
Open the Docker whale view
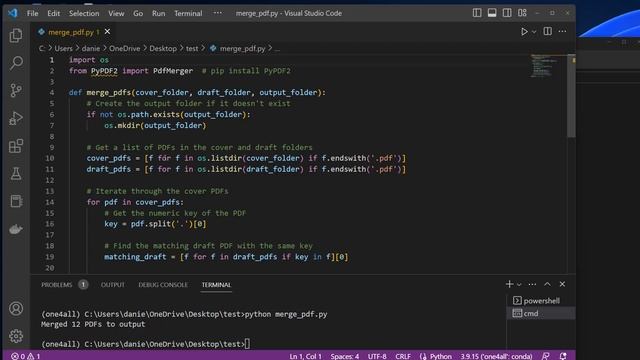(16, 229)
